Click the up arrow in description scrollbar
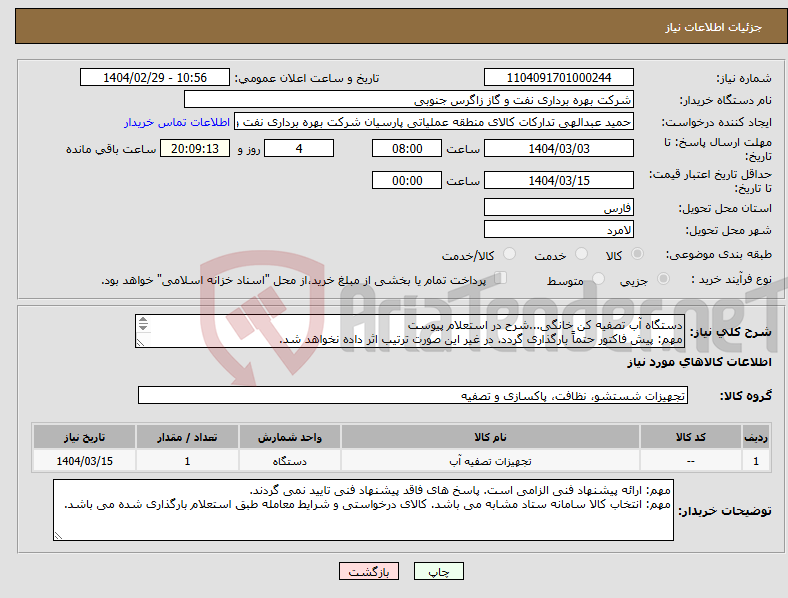 pos(143,320)
